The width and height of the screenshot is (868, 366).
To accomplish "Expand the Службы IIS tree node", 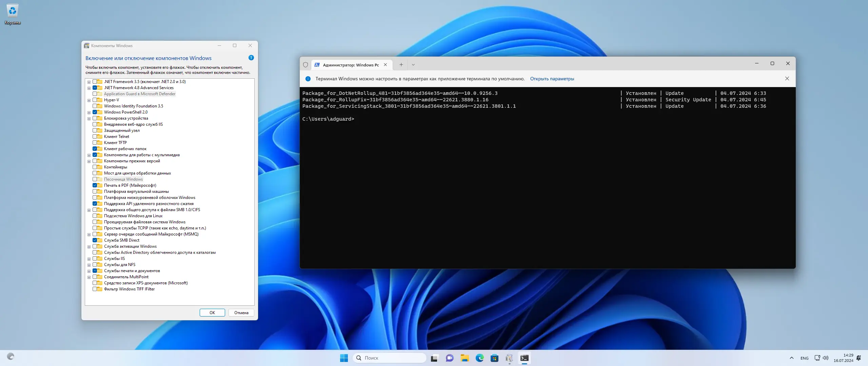I will coord(89,259).
